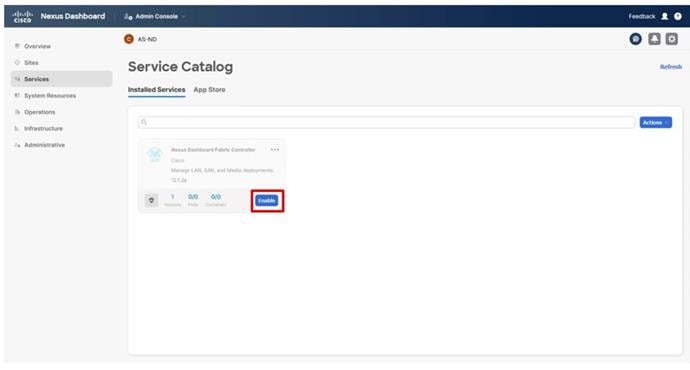
Task: Open Administrative in the sidebar
Action: [44, 145]
